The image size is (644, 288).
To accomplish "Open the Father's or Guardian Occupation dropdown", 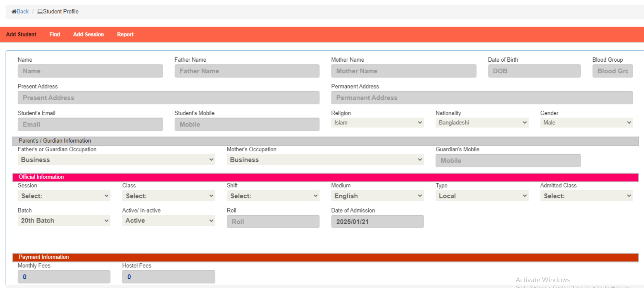I will coord(116,160).
